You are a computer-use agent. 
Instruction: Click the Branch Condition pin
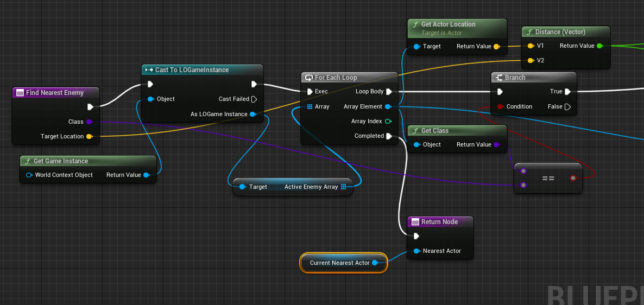pos(500,107)
